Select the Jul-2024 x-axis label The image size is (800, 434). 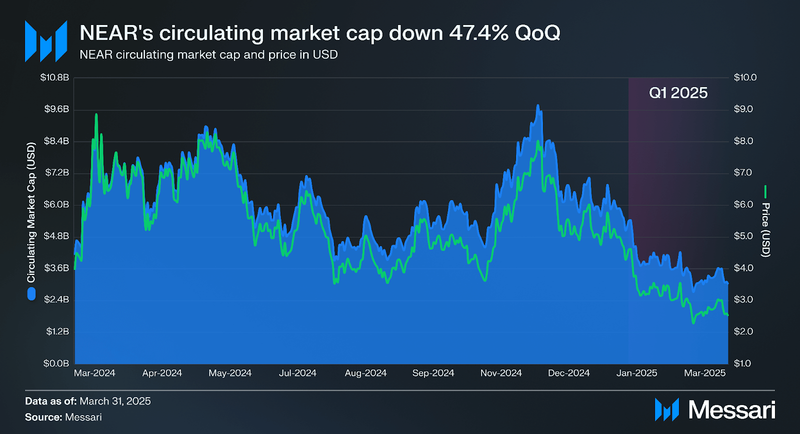(297, 373)
